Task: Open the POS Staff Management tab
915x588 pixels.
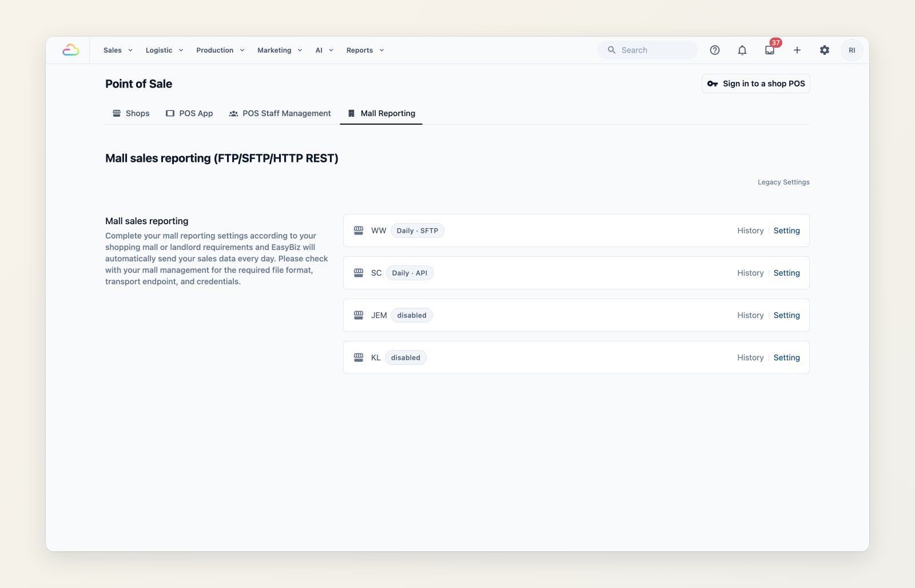Action: tap(280, 113)
